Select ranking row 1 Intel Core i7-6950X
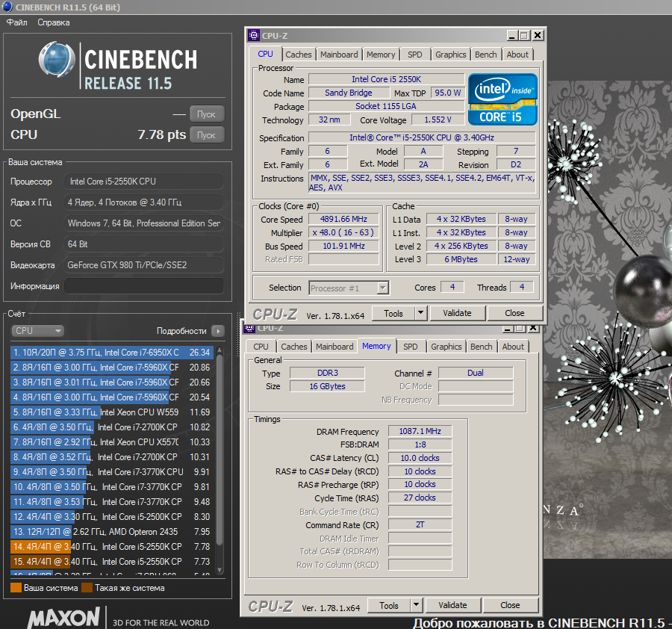The image size is (672, 629). 111,353
